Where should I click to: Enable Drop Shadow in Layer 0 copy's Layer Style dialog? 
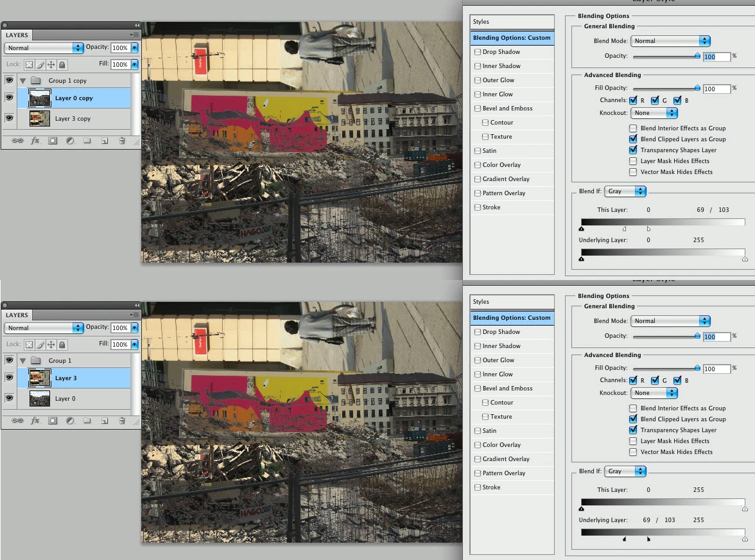pyautogui.click(x=478, y=52)
